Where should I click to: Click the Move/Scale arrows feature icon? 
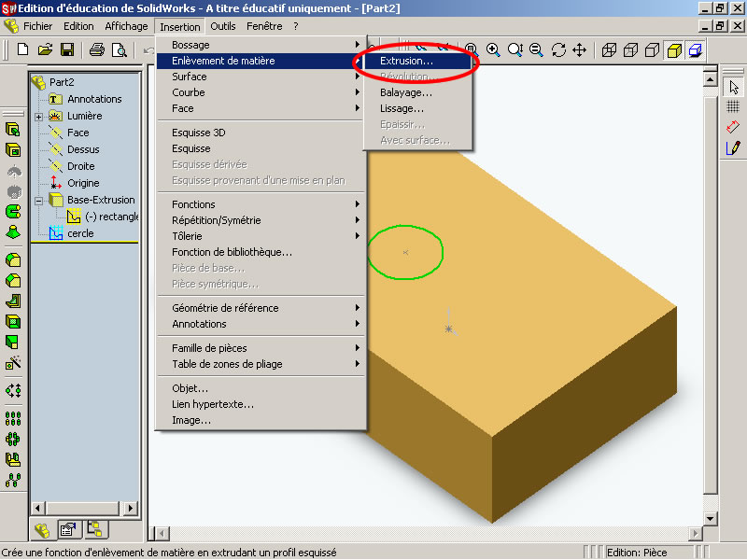click(x=13, y=391)
